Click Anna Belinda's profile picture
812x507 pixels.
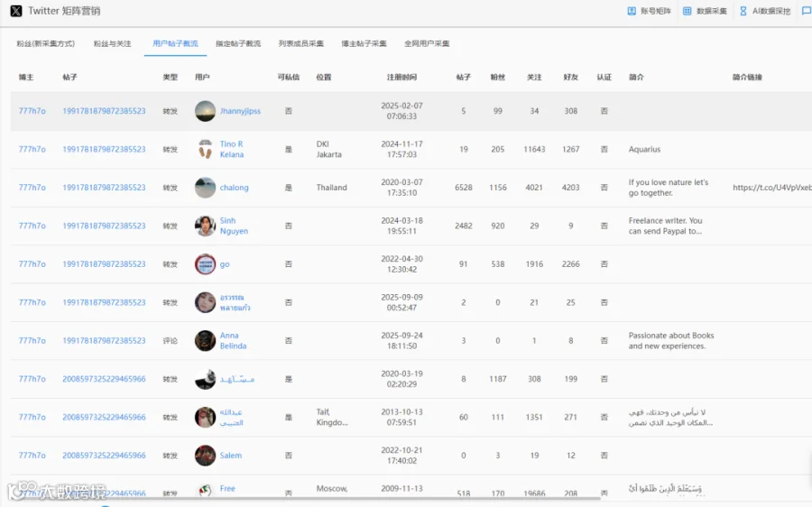coord(205,341)
